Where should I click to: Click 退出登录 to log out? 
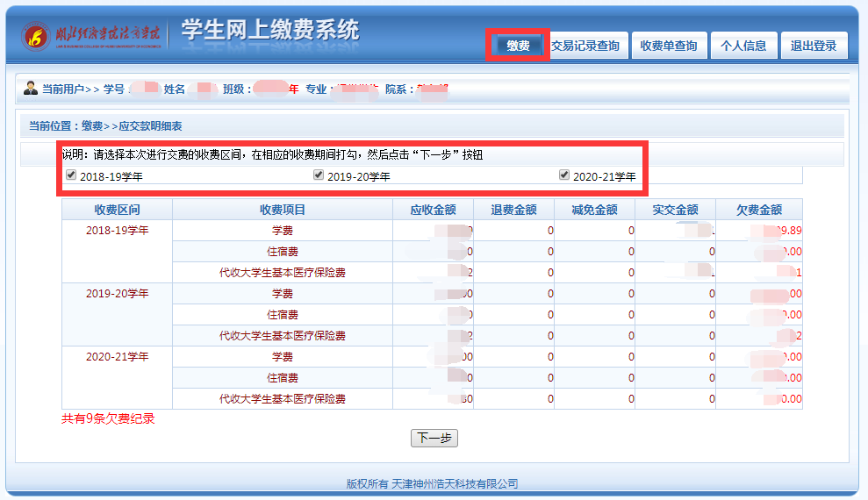pos(814,46)
